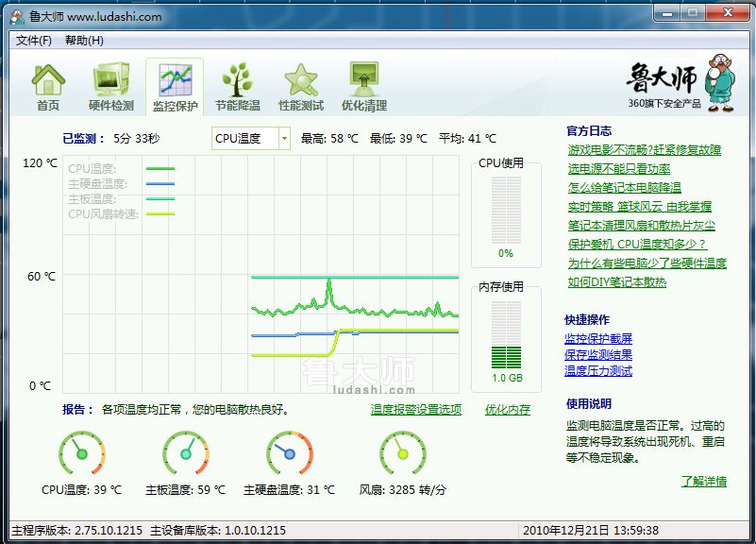Viewport: 756px width, 544px height.
Task: Open link 实时策略 篮球风云 由我掌握
Action: click(x=639, y=207)
